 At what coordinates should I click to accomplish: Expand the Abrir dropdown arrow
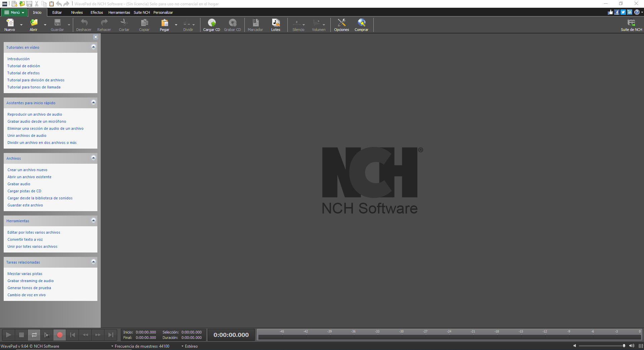45,25
